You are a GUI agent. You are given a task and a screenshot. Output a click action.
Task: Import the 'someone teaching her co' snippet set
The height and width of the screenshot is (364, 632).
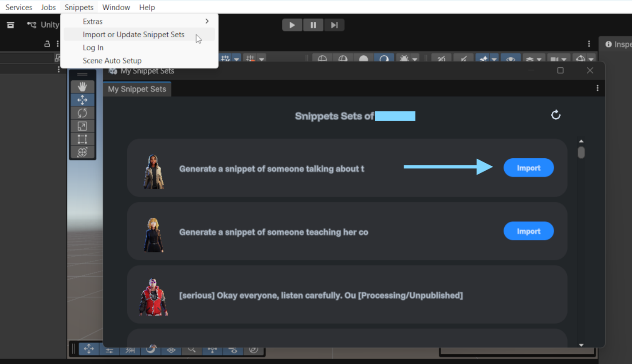tap(529, 231)
